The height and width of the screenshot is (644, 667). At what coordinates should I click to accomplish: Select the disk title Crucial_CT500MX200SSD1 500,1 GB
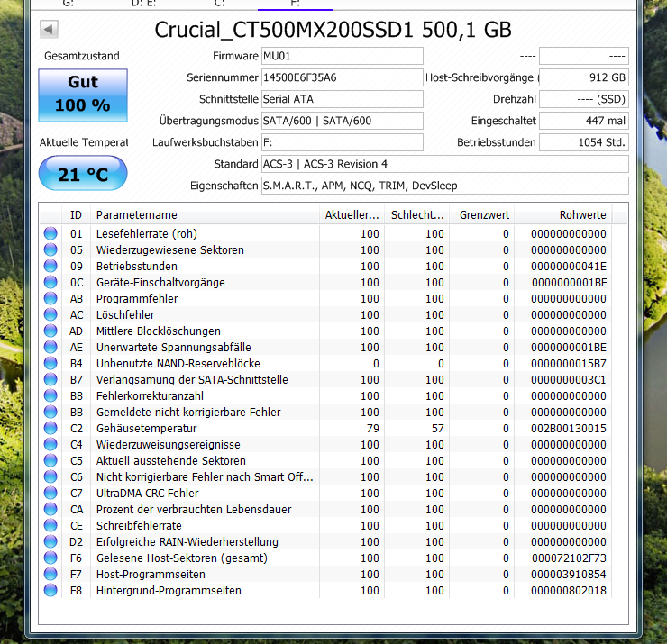333,30
